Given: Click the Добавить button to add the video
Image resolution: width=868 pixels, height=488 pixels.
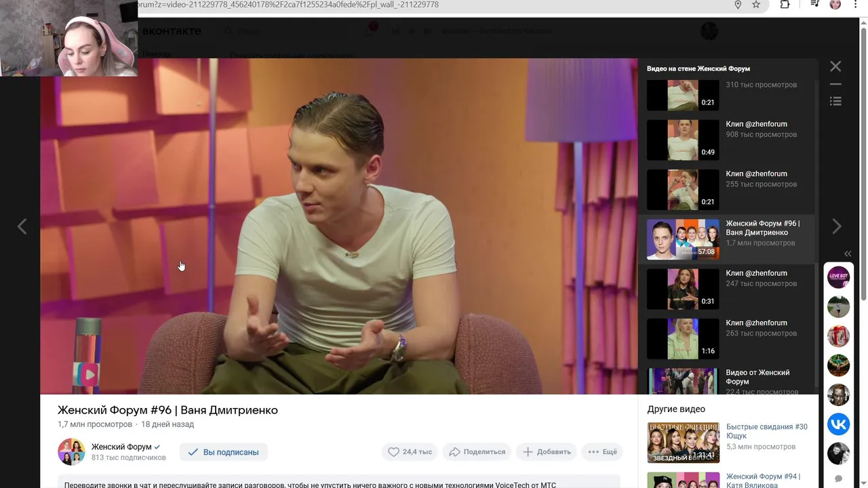Looking at the screenshot, I should click(x=547, y=451).
